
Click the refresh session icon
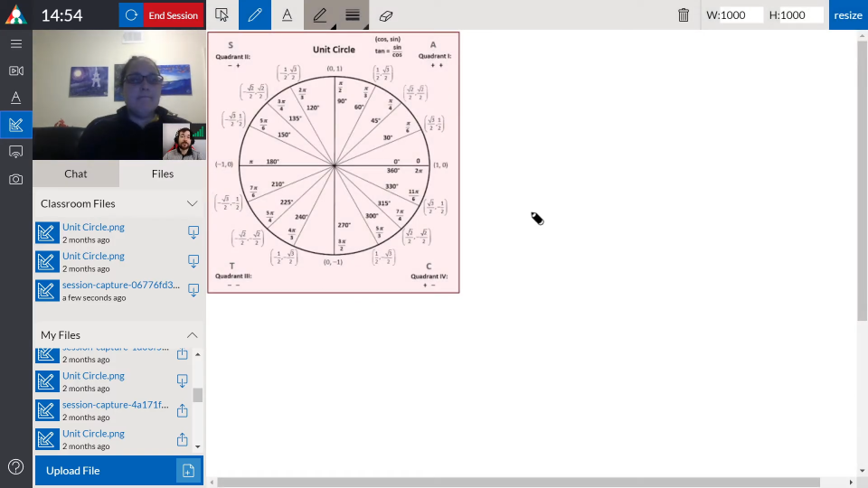[x=131, y=15]
